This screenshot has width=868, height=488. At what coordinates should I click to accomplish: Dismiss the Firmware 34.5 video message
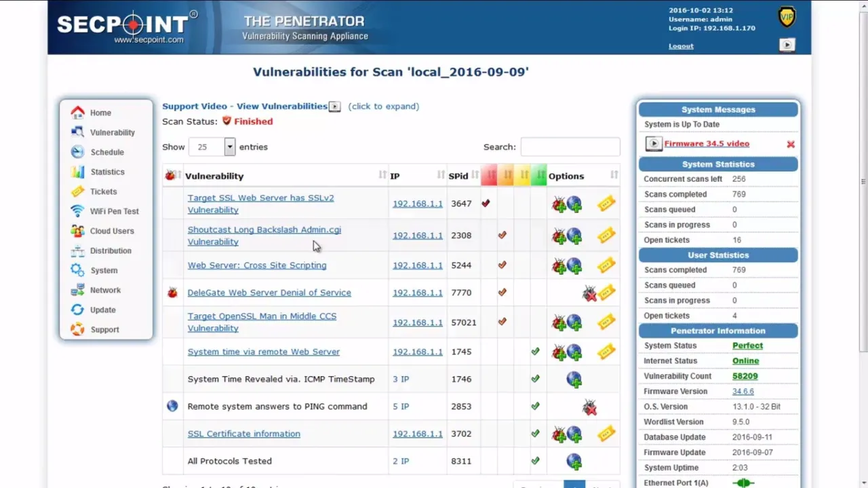(x=791, y=144)
